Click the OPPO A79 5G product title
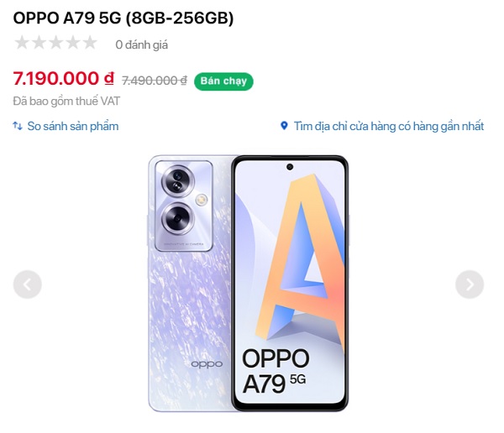The image size is (504, 433). 123,18
